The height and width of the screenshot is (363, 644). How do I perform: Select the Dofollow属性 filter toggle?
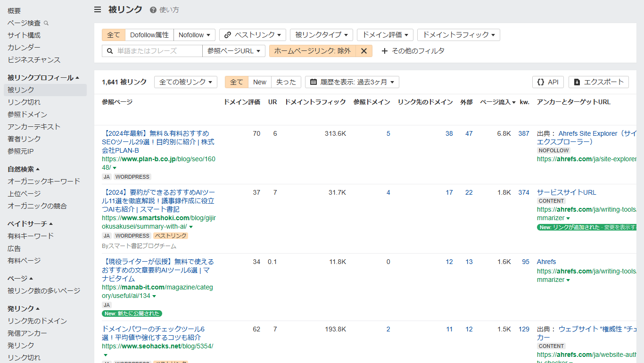149,35
